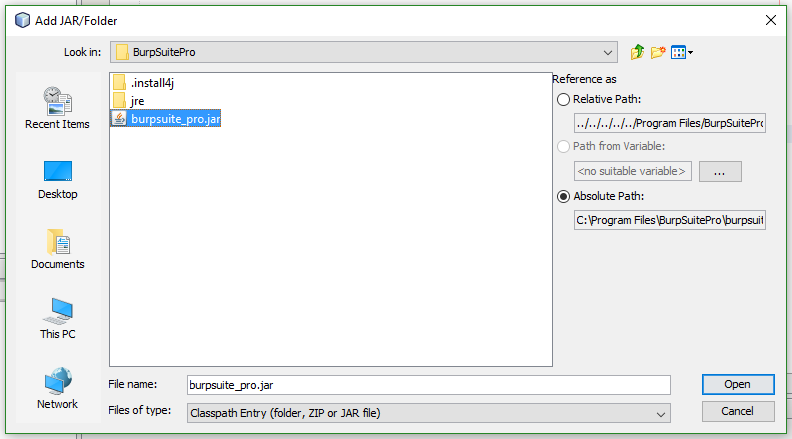
Task: Browse the Network location
Action: tap(58, 388)
